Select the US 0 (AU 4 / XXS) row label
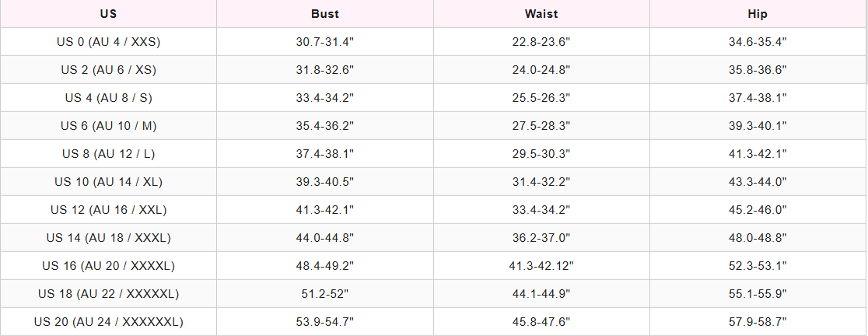The width and height of the screenshot is (868, 336). (x=108, y=42)
